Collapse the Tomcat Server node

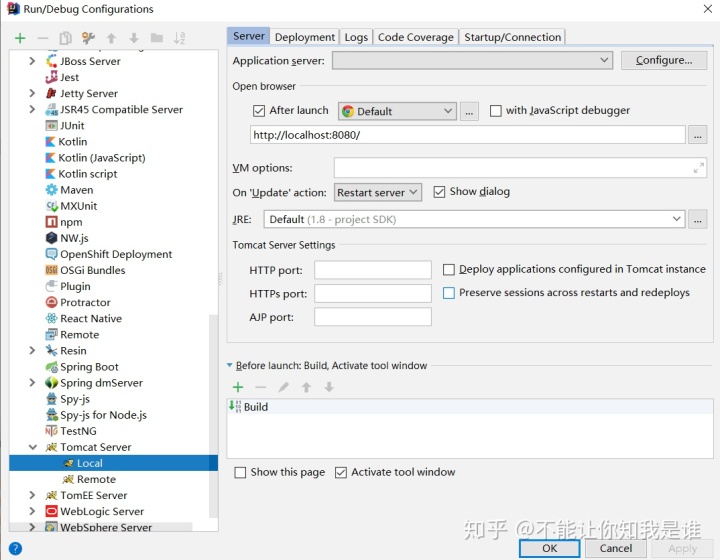[33, 447]
